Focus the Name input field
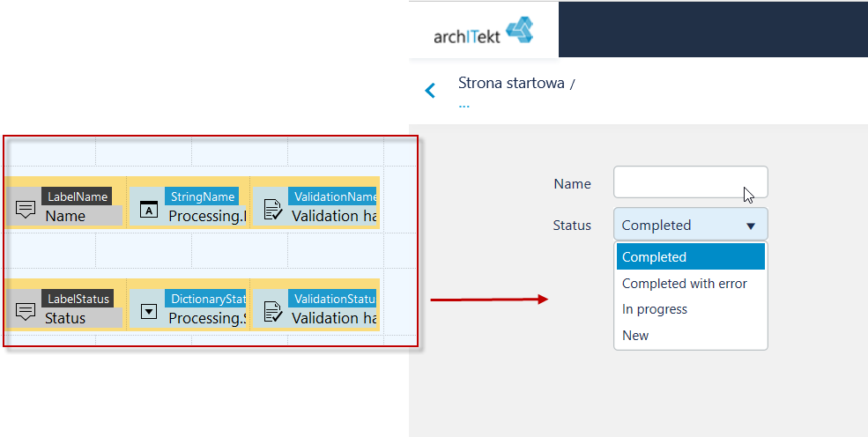This screenshot has width=868, height=437. 690,181
